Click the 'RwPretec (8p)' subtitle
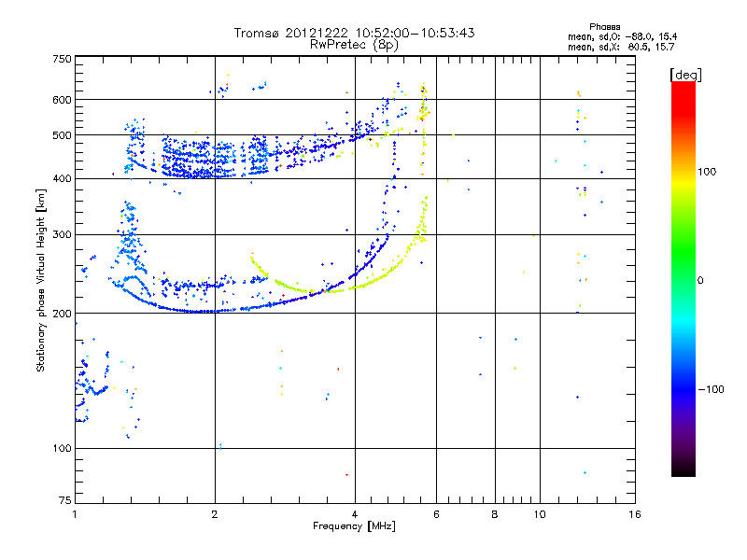 [x=354, y=45]
